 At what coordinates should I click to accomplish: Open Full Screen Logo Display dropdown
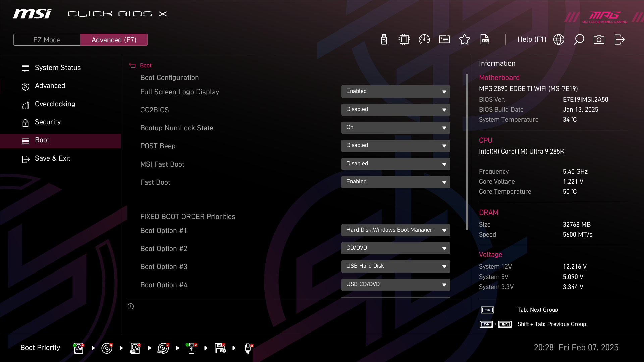click(396, 92)
